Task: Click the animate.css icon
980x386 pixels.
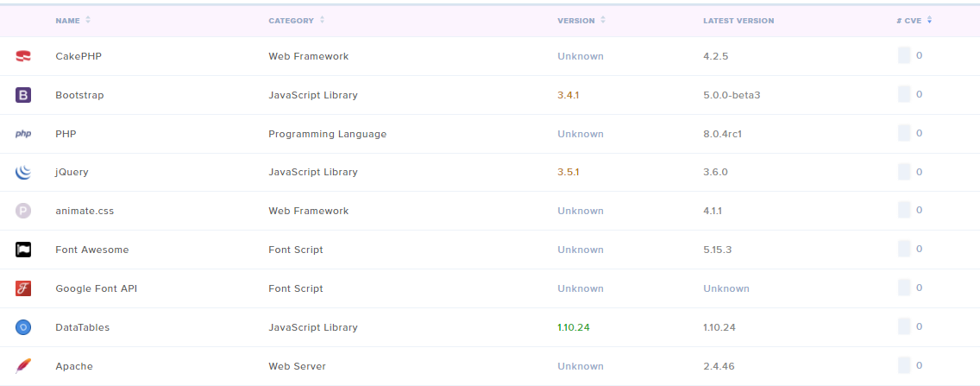Action: [x=23, y=211]
